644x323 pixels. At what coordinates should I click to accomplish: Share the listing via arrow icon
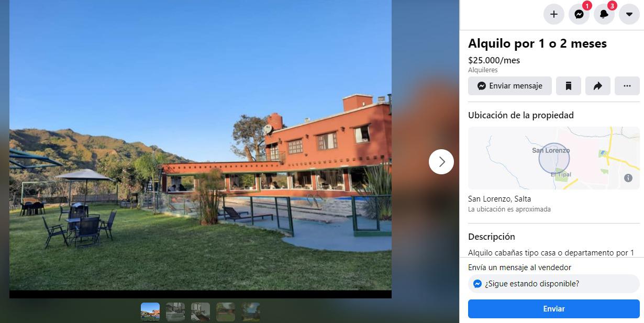[598, 86]
